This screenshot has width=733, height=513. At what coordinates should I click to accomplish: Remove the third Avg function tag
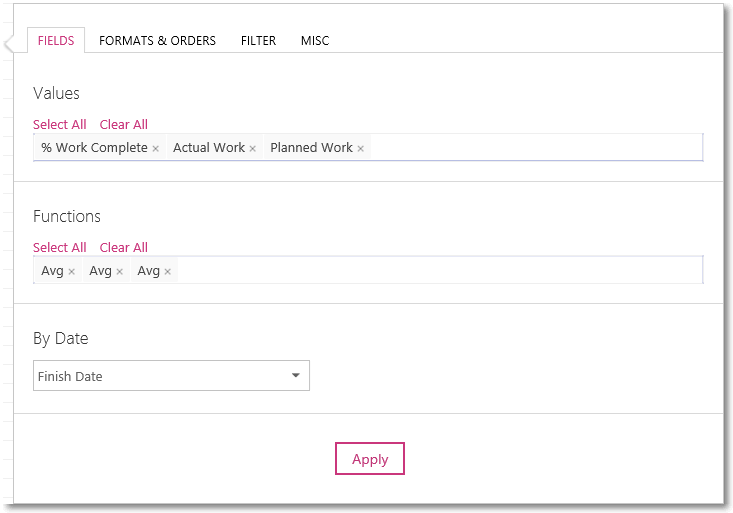click(168, 272)
